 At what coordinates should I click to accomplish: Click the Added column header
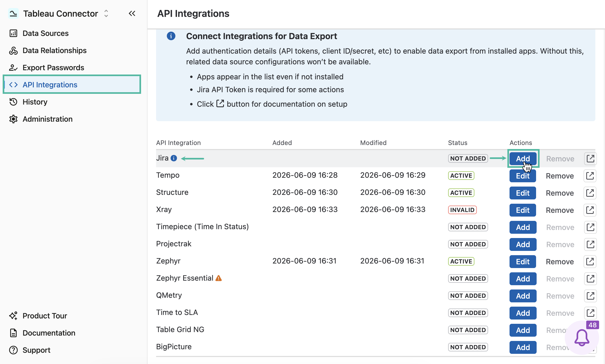(282, 143)
